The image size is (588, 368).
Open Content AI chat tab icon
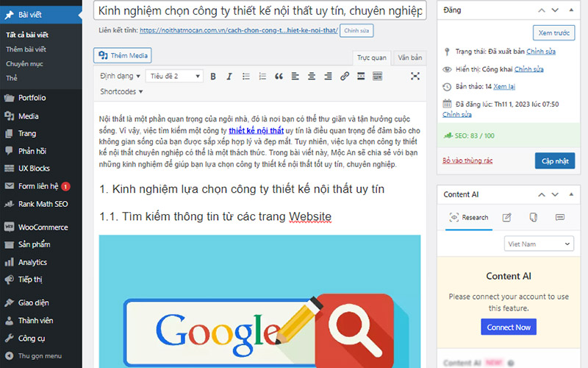(x=560, y=217)
